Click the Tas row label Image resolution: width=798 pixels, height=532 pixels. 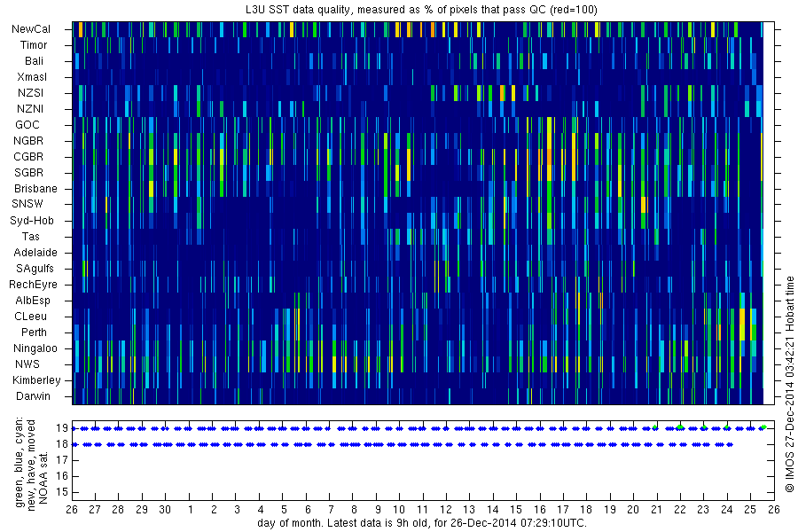pos(30,237)
